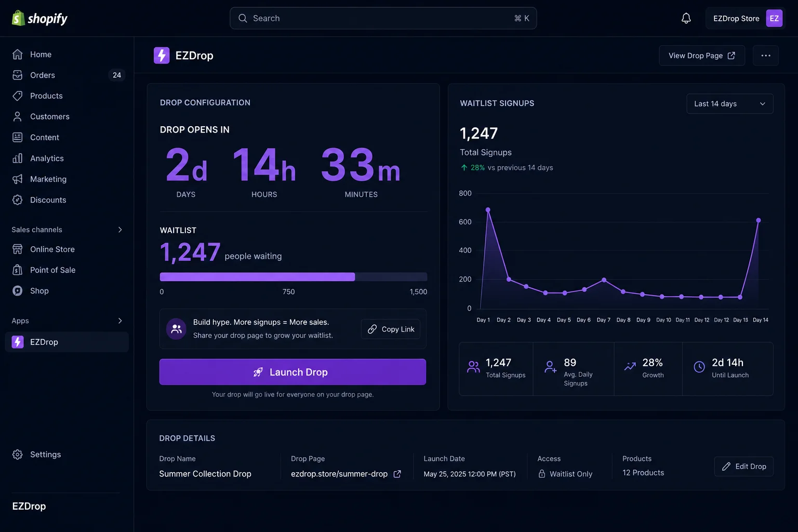Viewport: 798px width, 532px height.
Task: Click the Products tag icon
Action: (18, 96)
